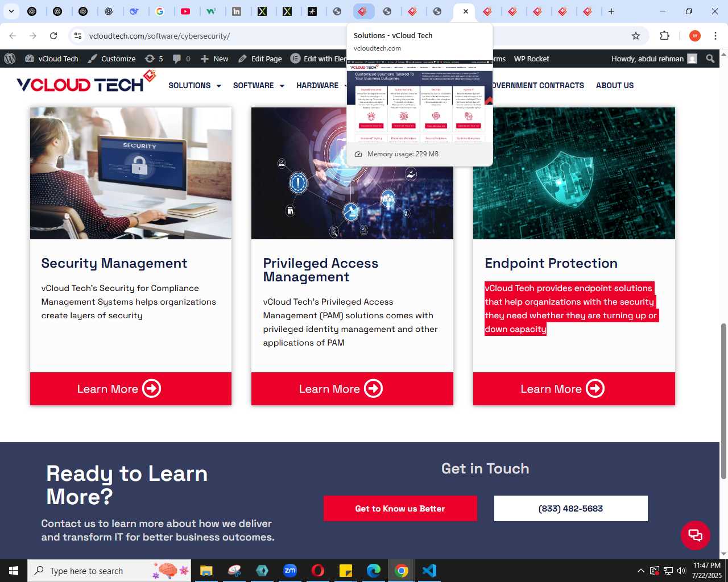Screen dimensions: 728x582
Task: Open the red live chat bubble
Action: (x=695, y=535)
